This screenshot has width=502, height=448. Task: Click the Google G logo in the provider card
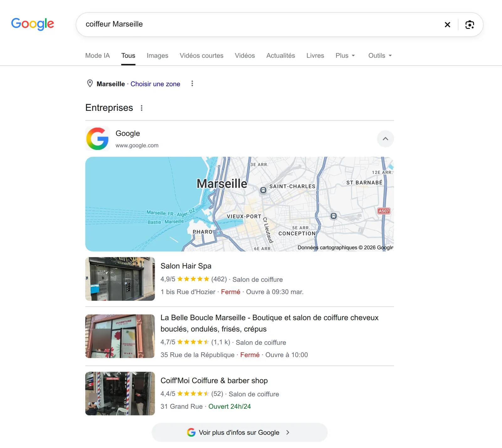tap(98, 139)
